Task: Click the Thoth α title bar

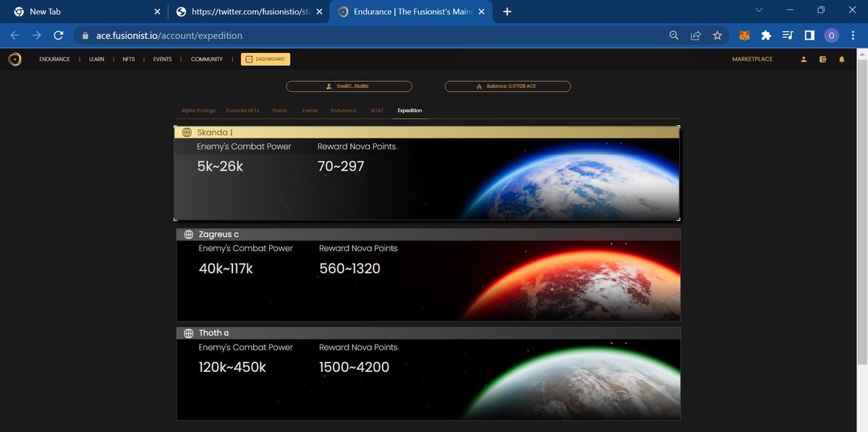Action: tap(428, 333)
